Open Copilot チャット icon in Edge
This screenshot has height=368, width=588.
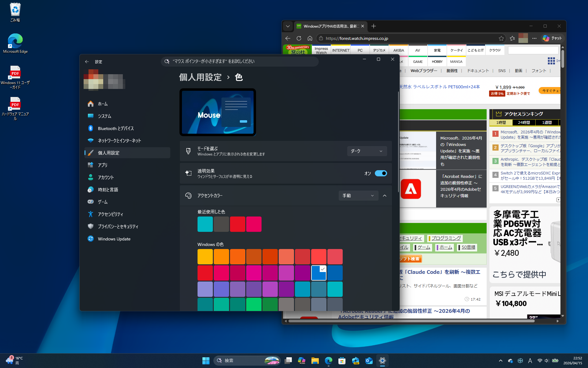[552, 38]
